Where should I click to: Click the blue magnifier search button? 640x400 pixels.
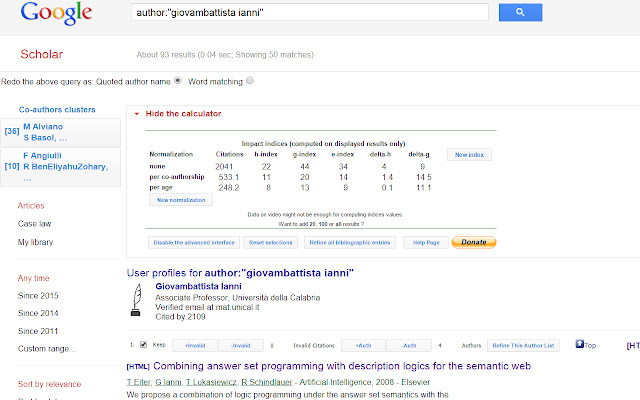coord(520,12)
